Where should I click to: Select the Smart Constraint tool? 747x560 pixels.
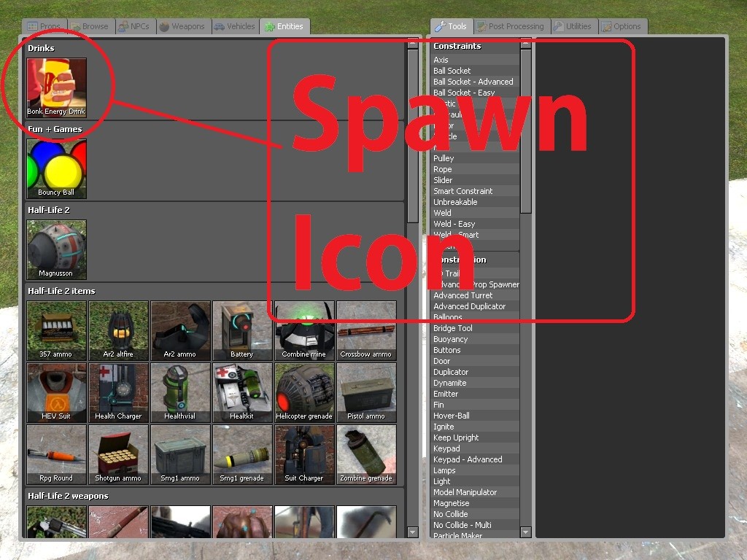click(x=462, y=191)
